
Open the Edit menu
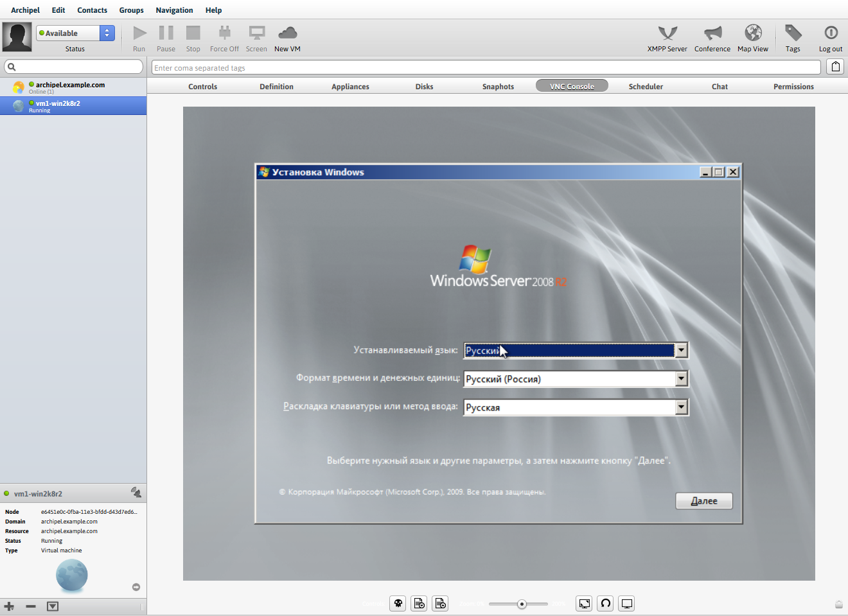click(x=58, y=10)
